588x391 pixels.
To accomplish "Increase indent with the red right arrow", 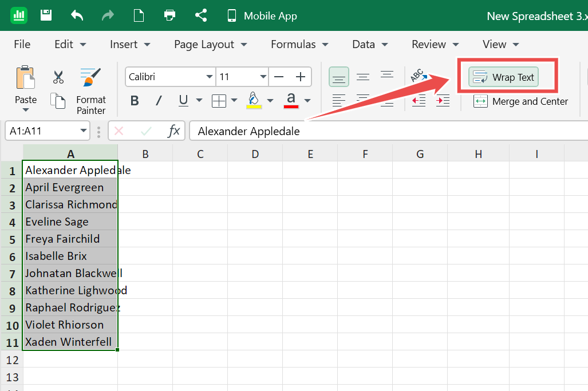I will pyautogui.click(x=443, y=100).
